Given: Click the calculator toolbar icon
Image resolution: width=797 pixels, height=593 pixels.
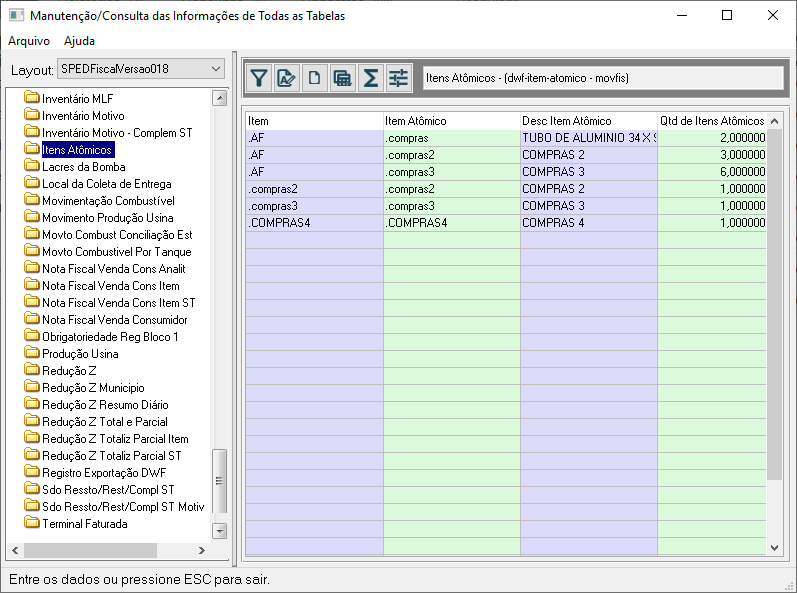Looking at the screenshot, I should tap(342, 78).
